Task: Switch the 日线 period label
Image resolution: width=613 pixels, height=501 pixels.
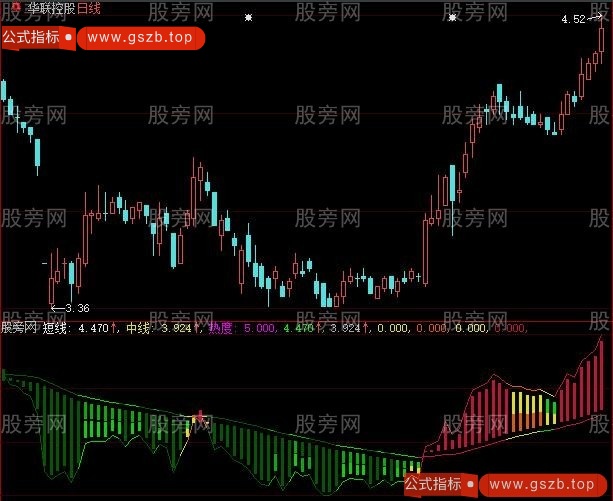Action: [90, 6]
